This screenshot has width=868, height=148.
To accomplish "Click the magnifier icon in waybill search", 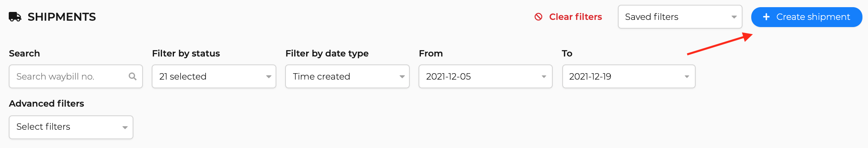I will (x=133, y=76).
